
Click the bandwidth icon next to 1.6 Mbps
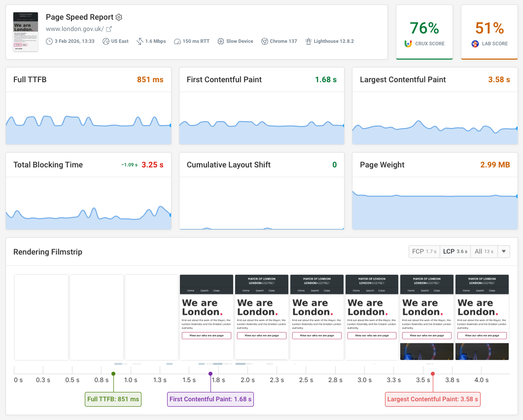[140, 41]
